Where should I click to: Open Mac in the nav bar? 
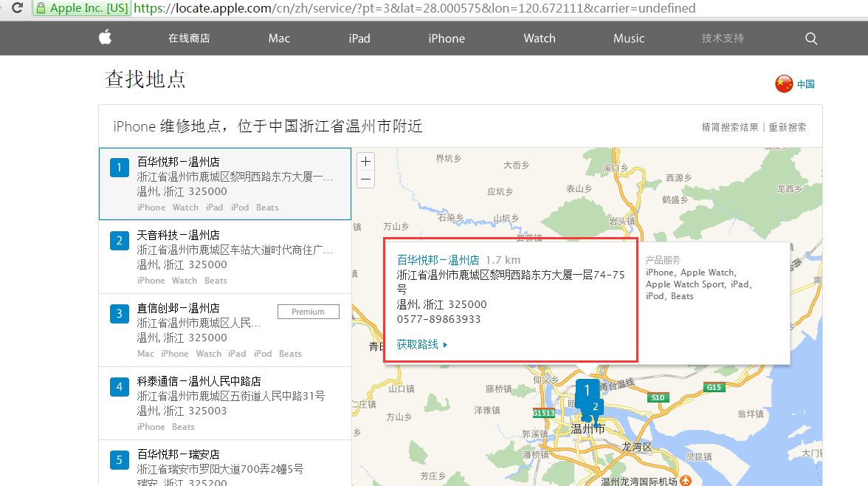coord(279,38)
